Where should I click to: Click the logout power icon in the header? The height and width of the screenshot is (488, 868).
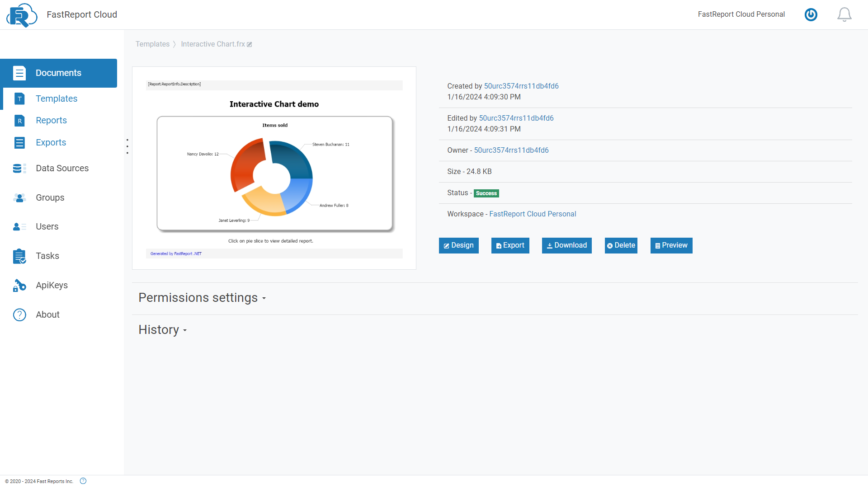[x=811, y=14]
